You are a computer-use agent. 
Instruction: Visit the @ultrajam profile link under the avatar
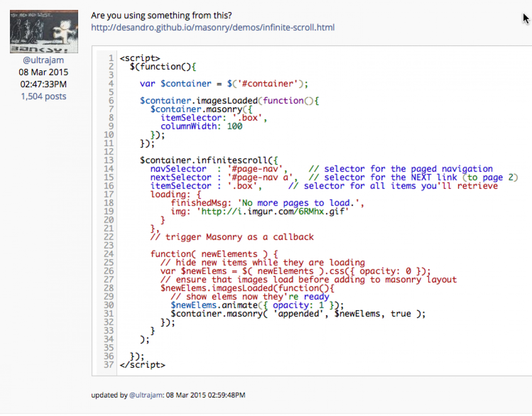(44, 60)
